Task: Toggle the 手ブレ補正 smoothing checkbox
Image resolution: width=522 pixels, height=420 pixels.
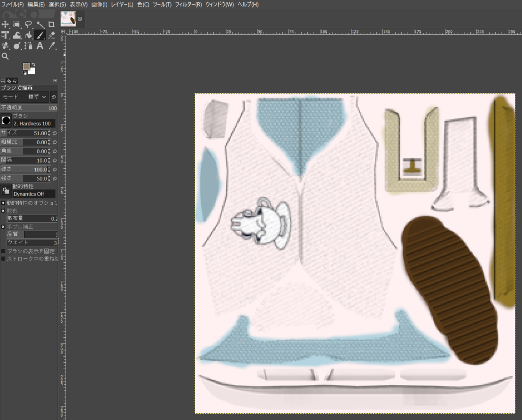Action: 3,226
